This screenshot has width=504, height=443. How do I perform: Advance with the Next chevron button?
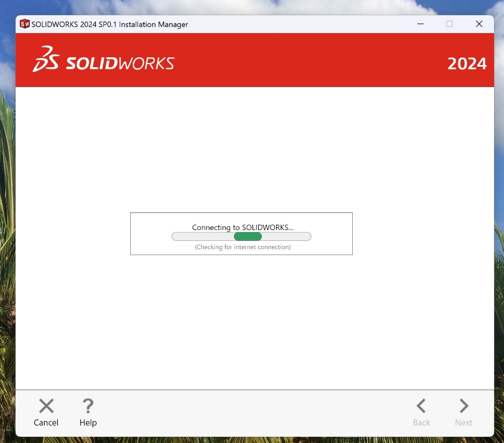click(464, 413)
